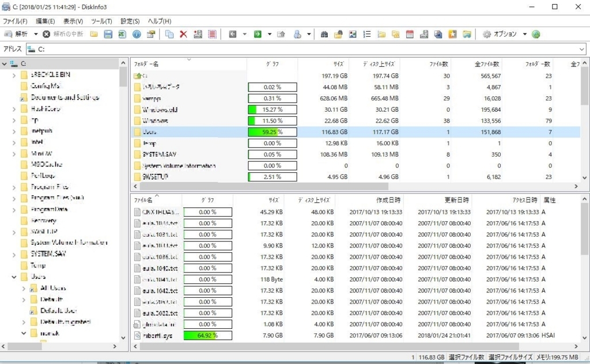Screen dimensions: 590x364
Task: Click the hiberfil.sys 64.92 % graph bar
Action: pyautogui.click(x=207, y=335)
